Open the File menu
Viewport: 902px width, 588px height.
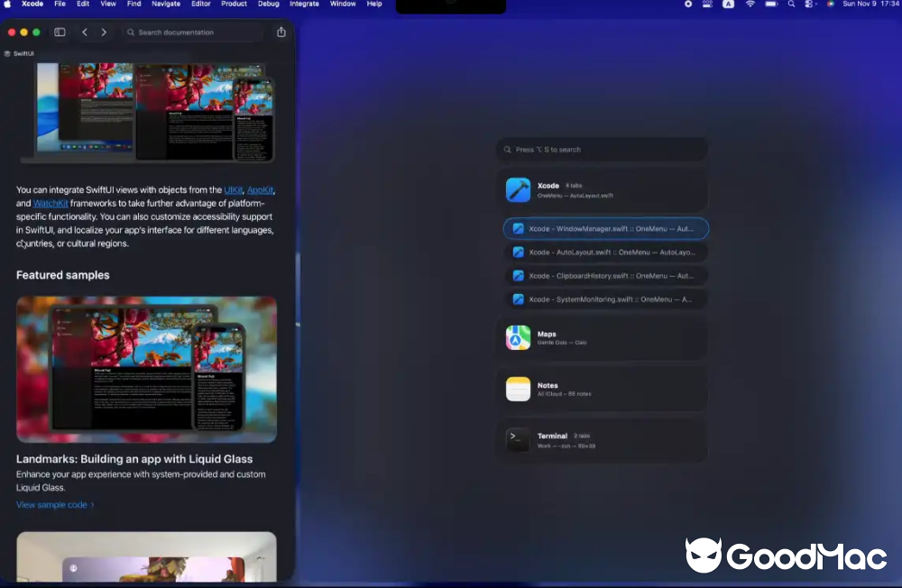tap(60, 4)
